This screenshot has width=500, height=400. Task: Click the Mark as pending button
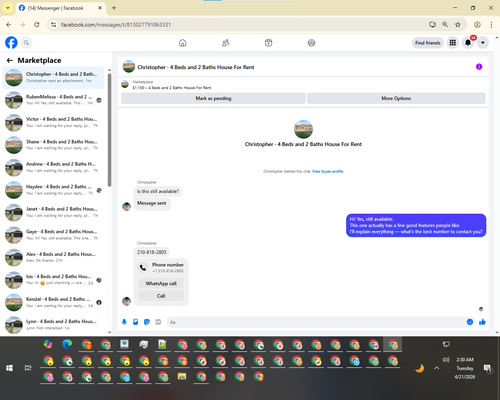(213, 98)
